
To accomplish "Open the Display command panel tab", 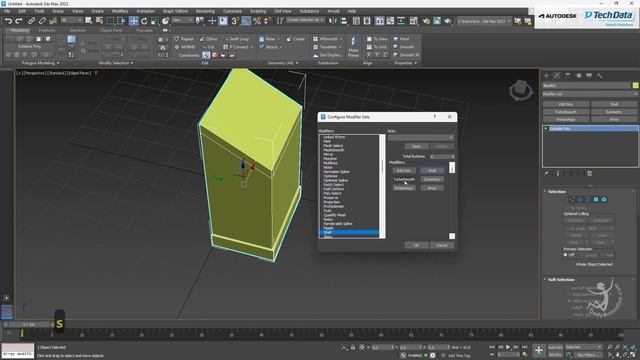I will point(589,76).
